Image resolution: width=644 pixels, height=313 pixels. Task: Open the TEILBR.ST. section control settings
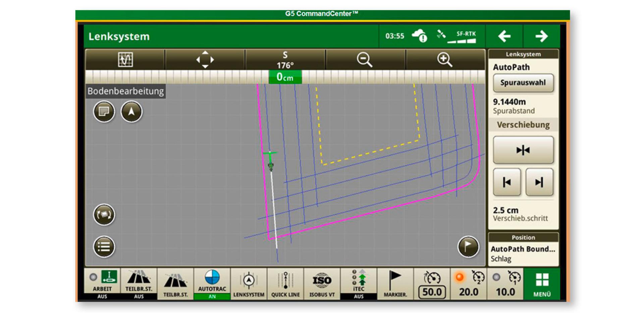pyautogui.click(x=175, y=284)
